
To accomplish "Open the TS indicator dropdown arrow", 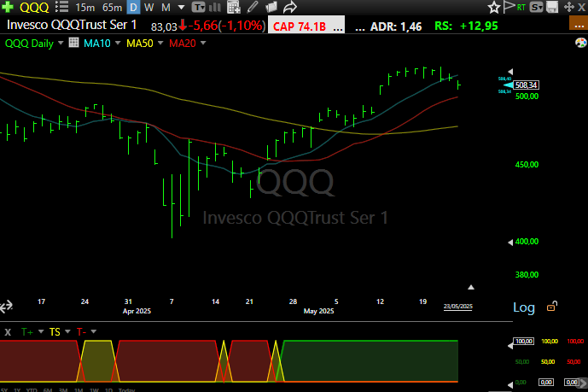I will [67, 331].
